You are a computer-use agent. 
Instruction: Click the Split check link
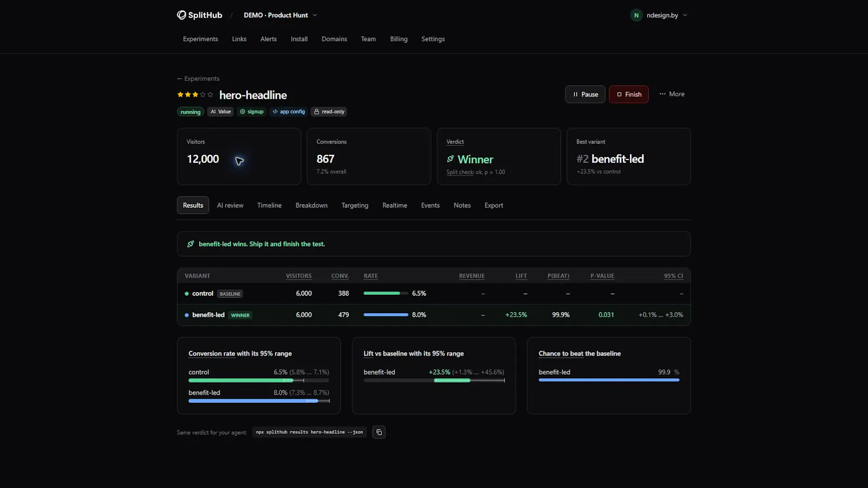[460, 172]
